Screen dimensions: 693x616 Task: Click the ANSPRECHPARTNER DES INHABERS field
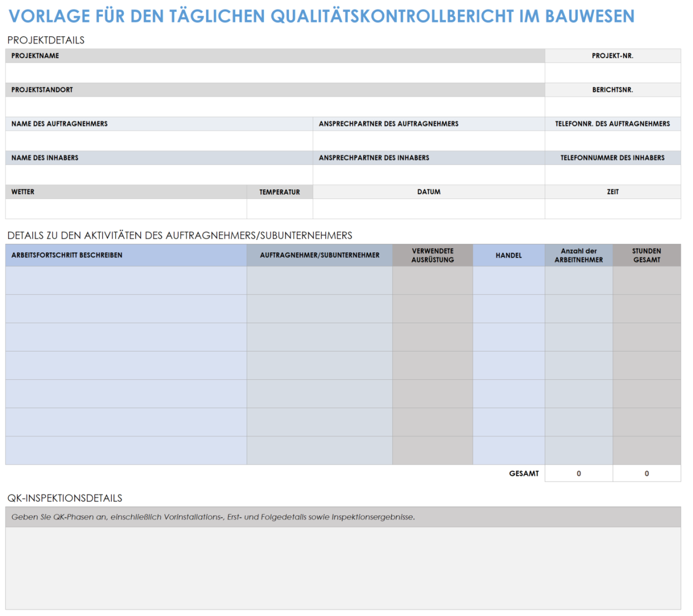coord(429,175)
